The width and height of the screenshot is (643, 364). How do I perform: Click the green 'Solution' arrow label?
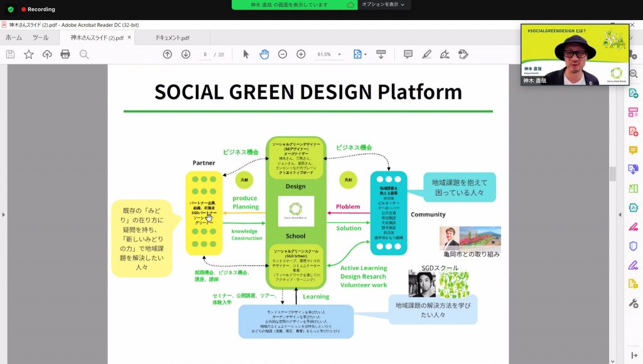(x=349, y=228)
